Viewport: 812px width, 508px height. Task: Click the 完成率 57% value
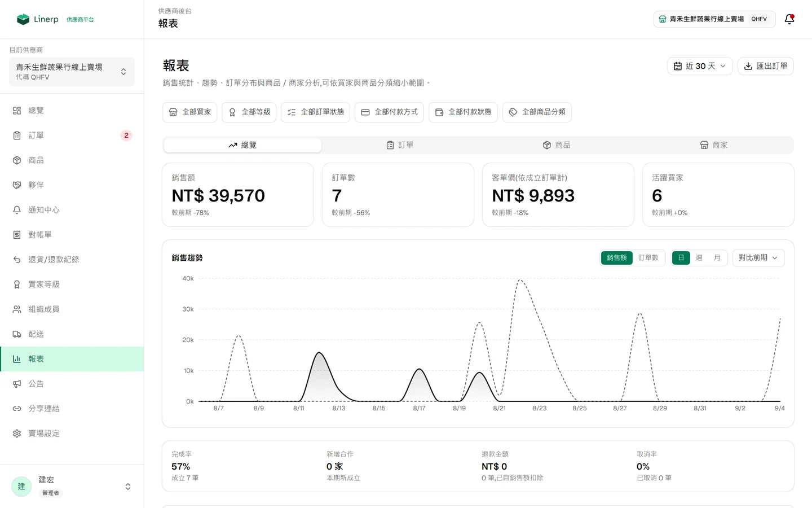tap(180, 467)
